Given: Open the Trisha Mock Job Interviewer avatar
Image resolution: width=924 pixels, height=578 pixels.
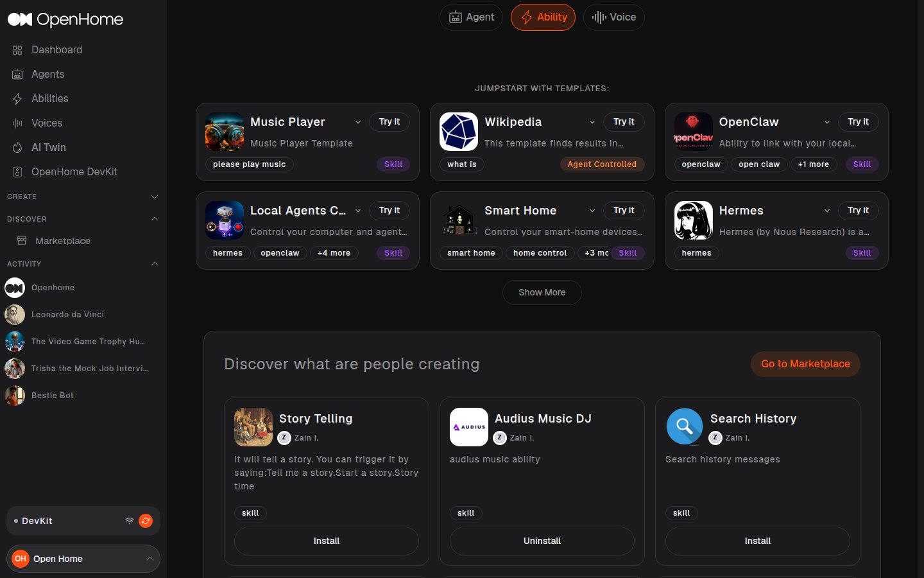Looking at the screenshot, I should pos(15,369).
